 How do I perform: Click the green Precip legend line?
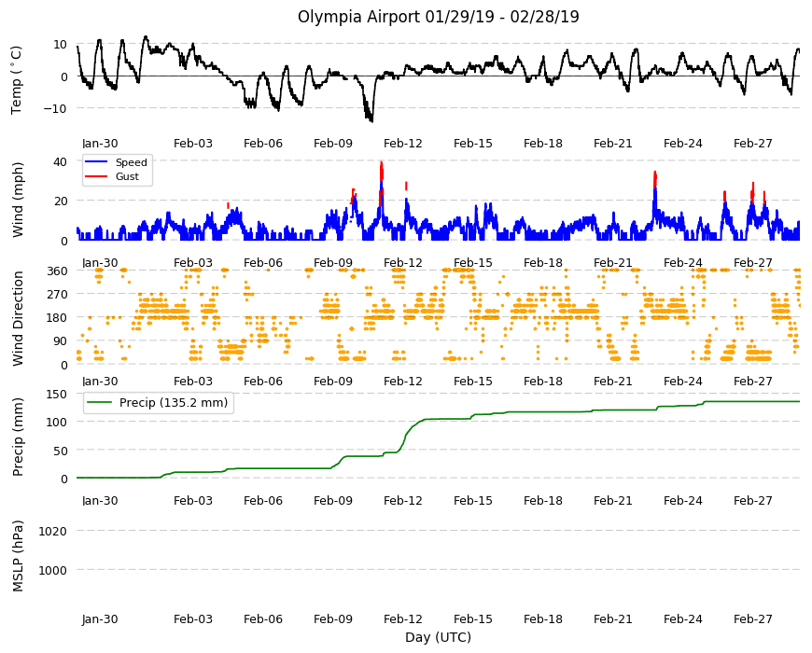pos(100,403)
